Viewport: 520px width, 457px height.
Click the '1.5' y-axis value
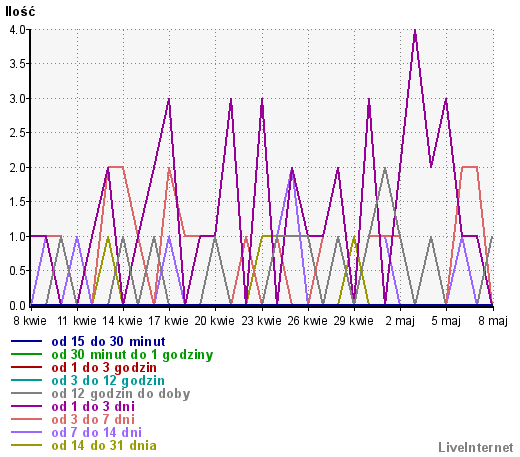(17, 202)
